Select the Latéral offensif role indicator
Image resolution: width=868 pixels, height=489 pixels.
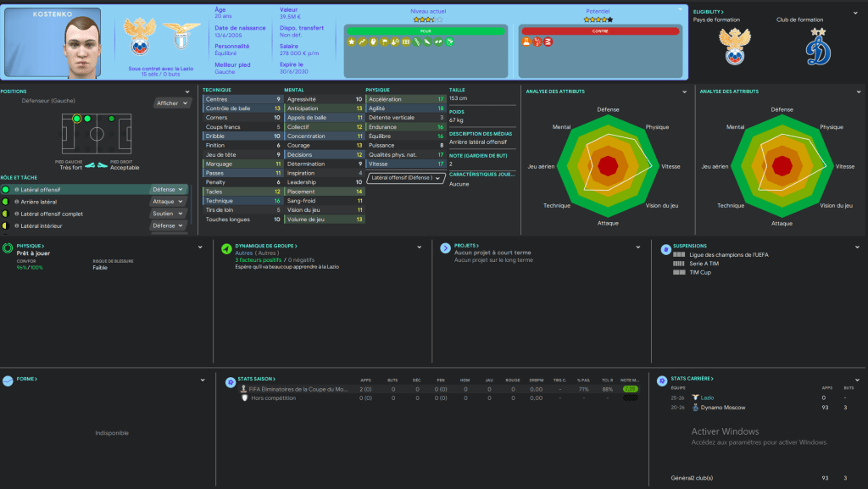coord(6,190)
